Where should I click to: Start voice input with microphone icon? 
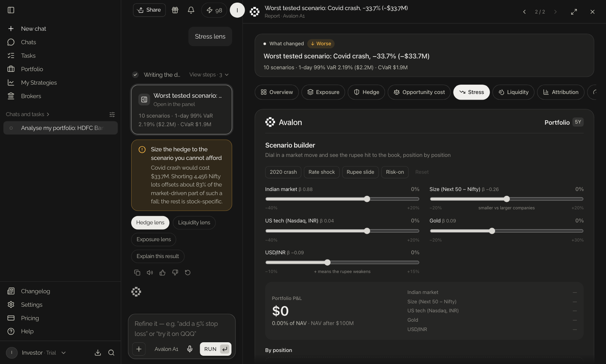pos(190,349)
